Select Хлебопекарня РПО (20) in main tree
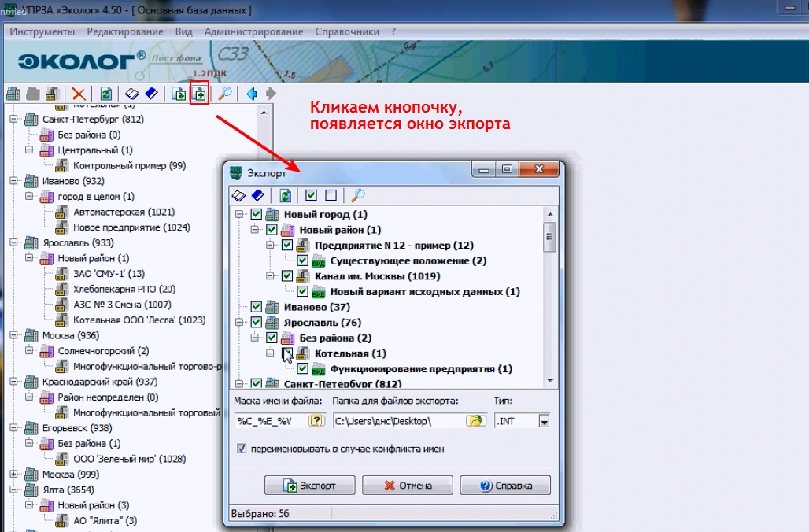Viewport: 809px width, 532px height. [x=124, y=289]
